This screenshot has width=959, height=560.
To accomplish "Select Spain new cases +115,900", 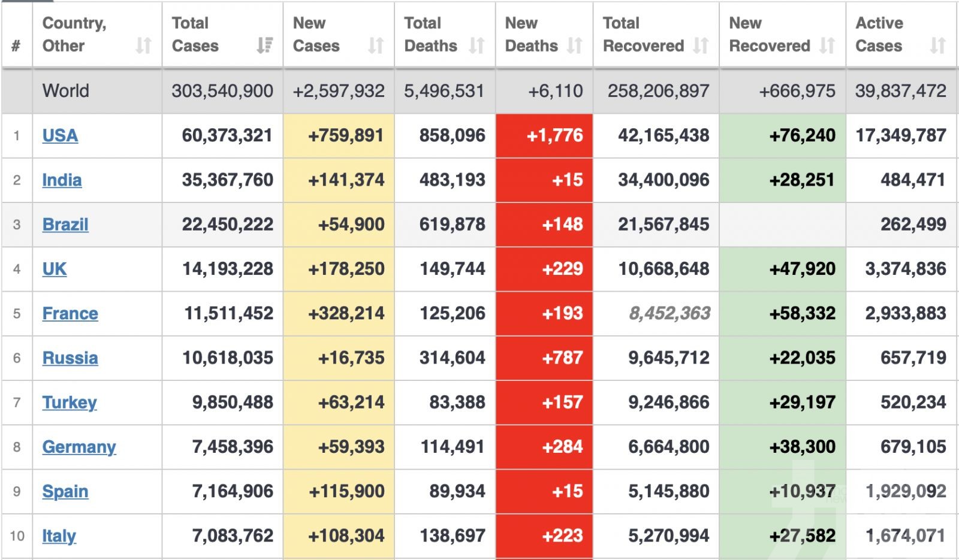I will (x=346, y=492).
